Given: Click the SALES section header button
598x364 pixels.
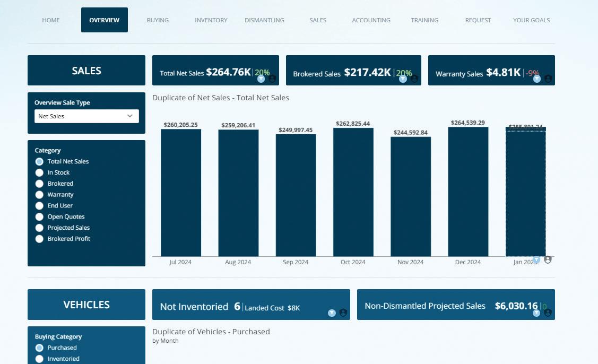Looking at the screenshot, I should click(x=86, y=70).
